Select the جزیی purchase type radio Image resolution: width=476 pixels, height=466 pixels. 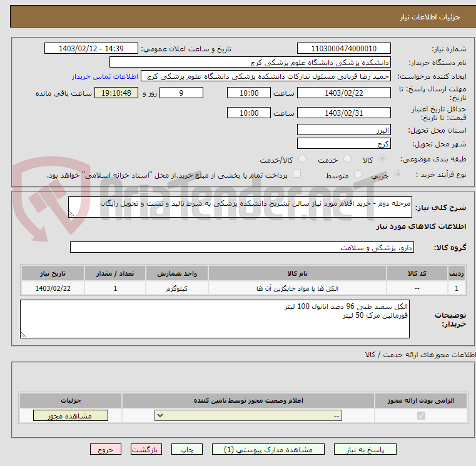pyautogui.click(x=398, y=175)
